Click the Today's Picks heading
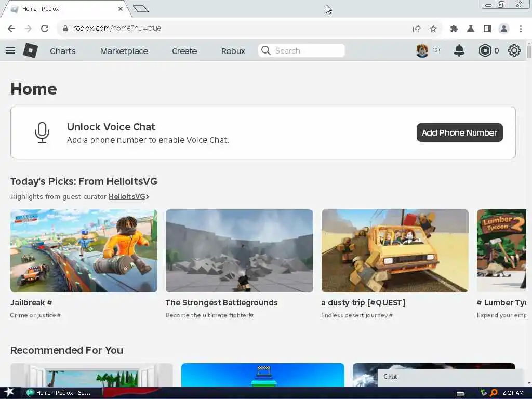The image size is (532, 399). click(x=84, y=181)
